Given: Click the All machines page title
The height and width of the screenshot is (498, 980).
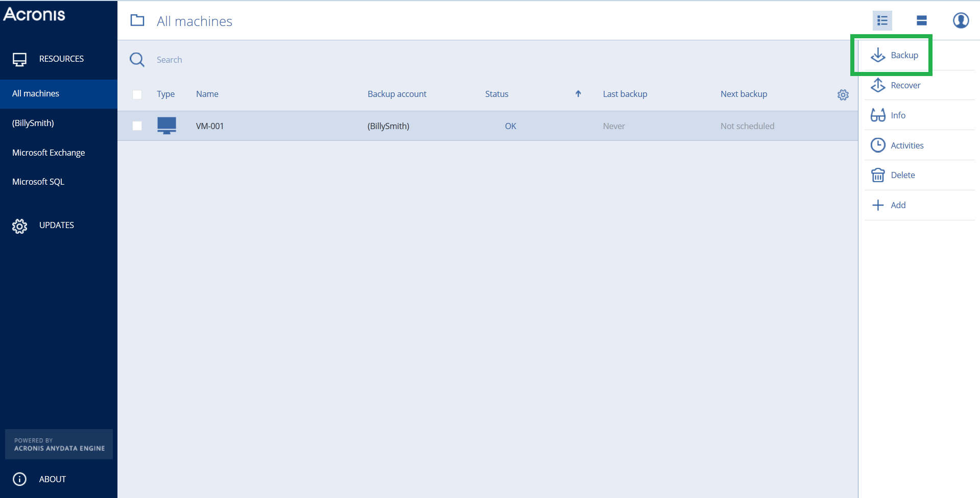Looking at the screenshot, I should (194, 21).
